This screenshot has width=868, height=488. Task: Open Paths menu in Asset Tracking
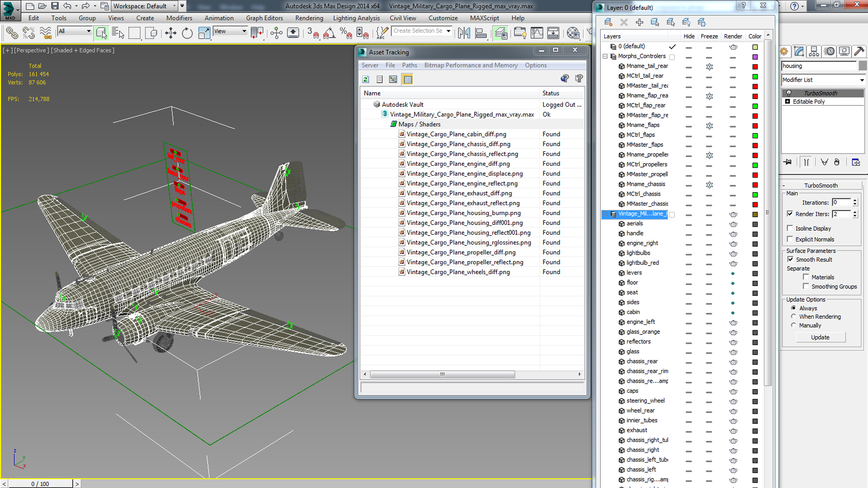410,65
